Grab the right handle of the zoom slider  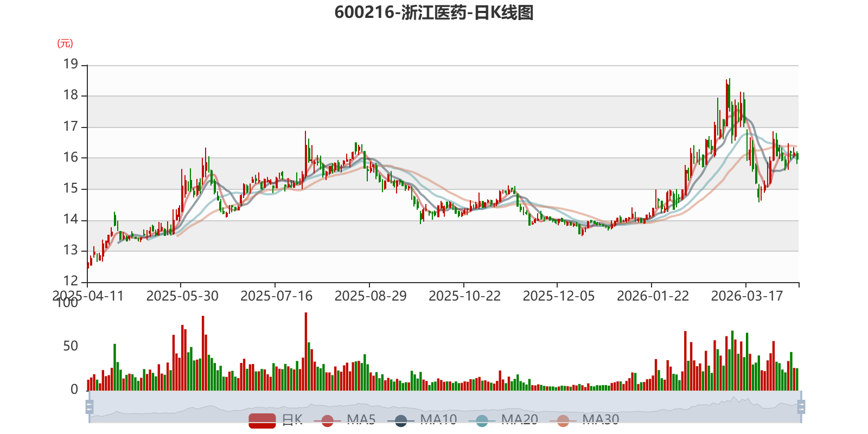[801, 406]
